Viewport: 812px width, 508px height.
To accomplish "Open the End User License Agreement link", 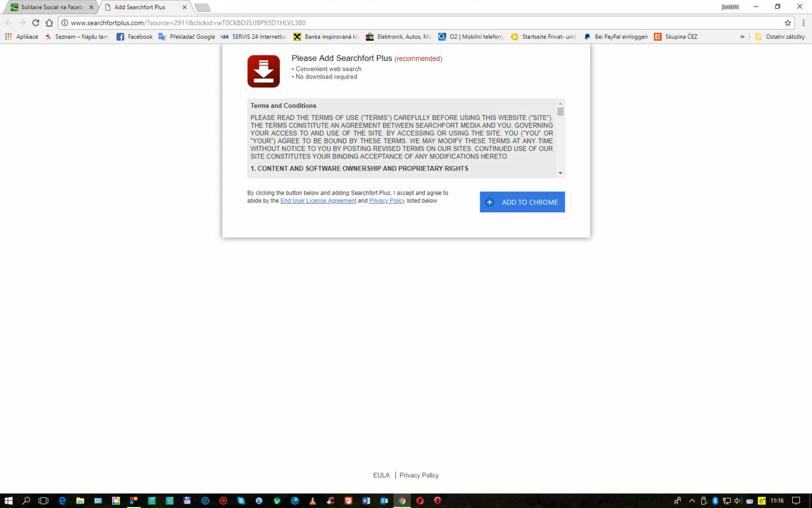I will coord(318,201).
